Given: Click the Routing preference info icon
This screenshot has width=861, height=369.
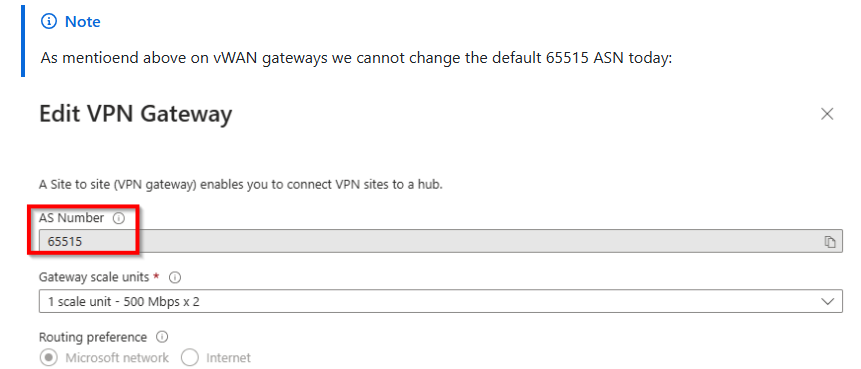Looking at the screenshot, I should [x=162, y=337].
